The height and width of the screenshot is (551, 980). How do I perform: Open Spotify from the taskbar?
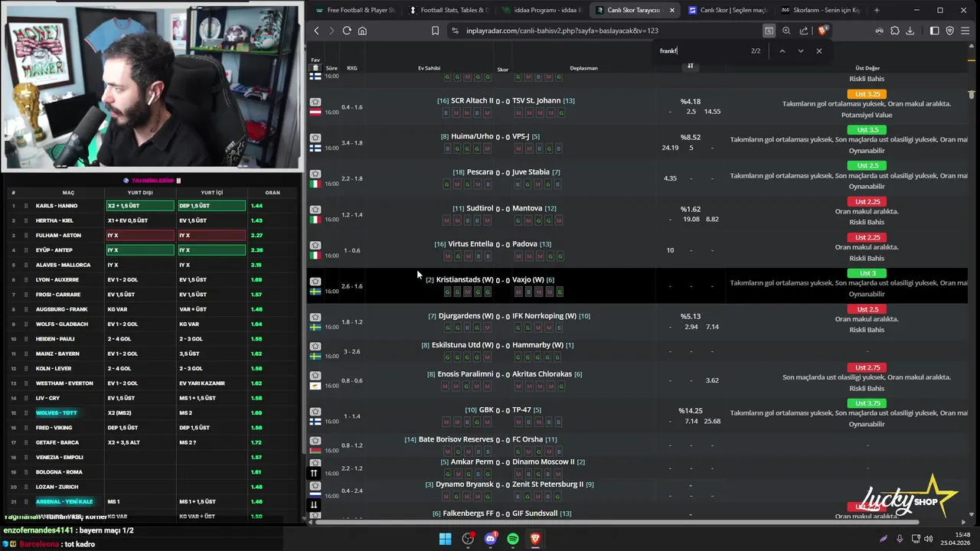coord(513,539)
